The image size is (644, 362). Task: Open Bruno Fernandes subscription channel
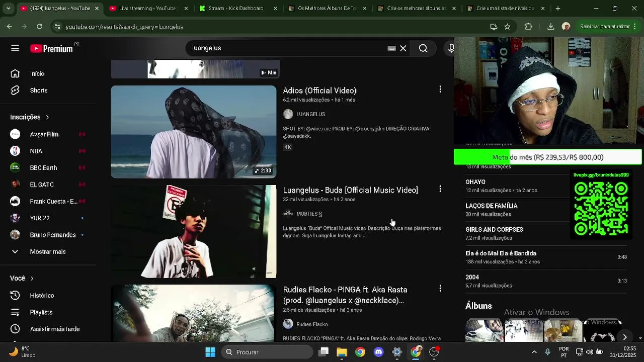pyautogui.click(x=48, y=235)
